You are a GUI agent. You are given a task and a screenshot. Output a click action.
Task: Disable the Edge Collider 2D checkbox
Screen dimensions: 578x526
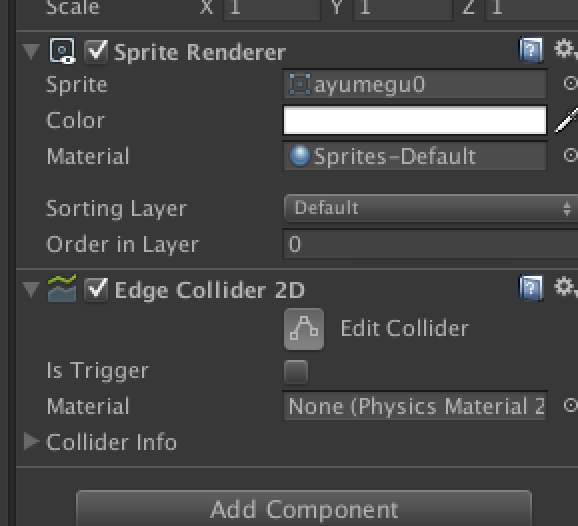tap(96, 289)
